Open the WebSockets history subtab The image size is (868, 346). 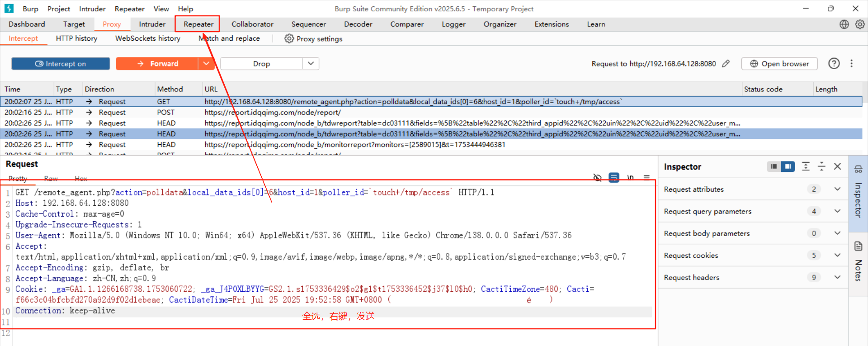147,38
